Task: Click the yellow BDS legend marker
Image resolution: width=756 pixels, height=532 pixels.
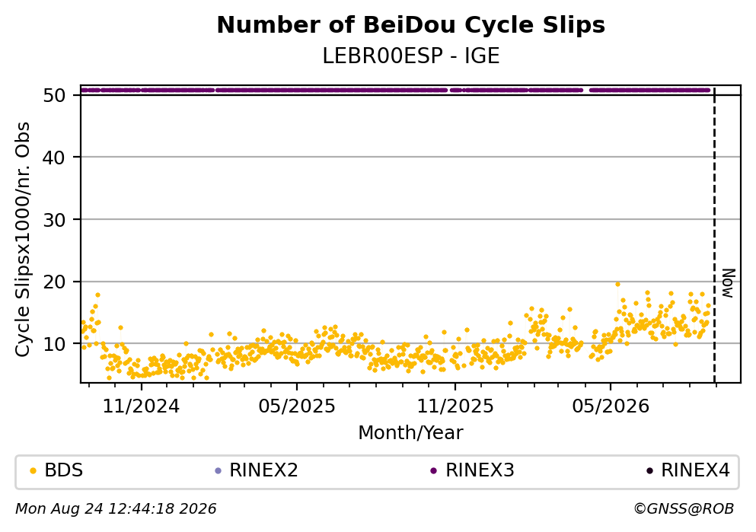Action: (33, 471)
